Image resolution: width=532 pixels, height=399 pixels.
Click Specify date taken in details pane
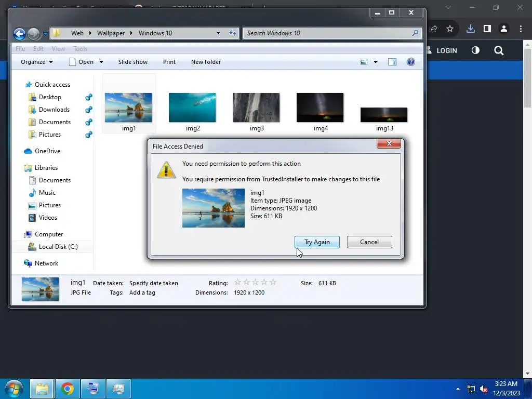[154, 283]
